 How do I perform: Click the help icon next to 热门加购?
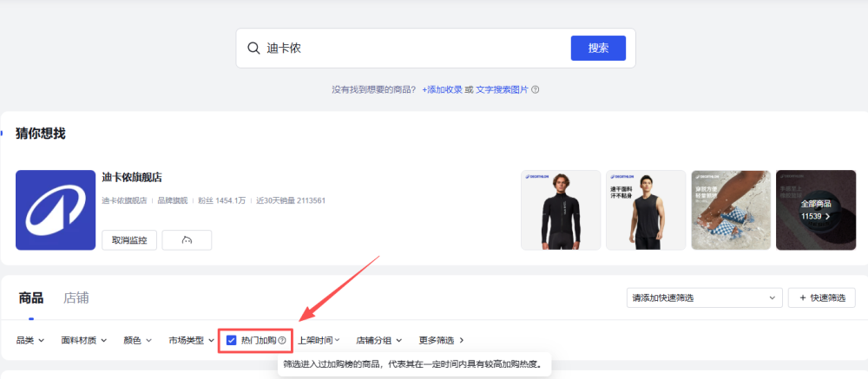(282, 340)
